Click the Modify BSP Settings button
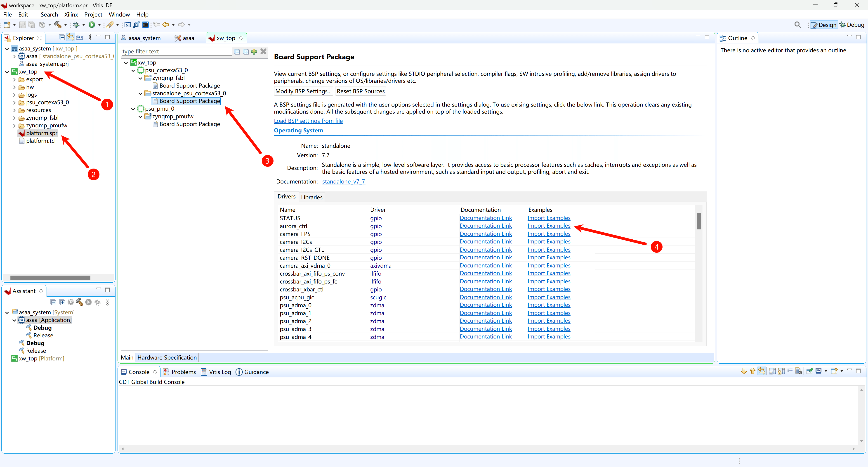868x467 pixels. tap(303, 91)
